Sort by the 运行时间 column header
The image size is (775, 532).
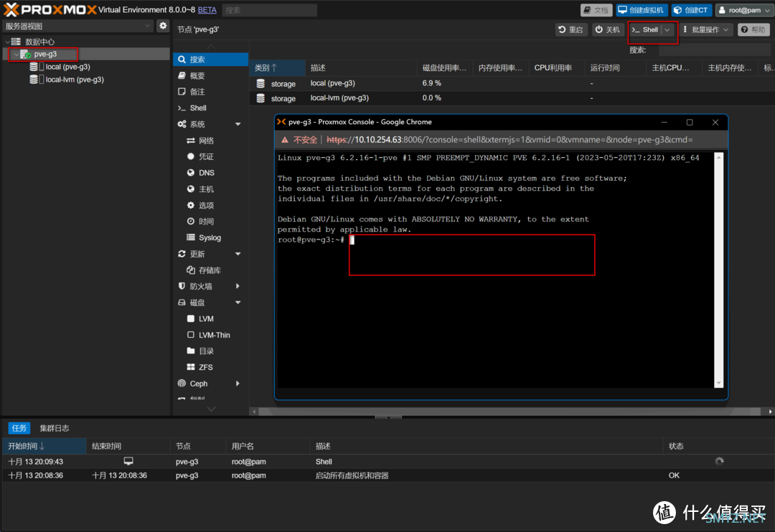[616, 67]
